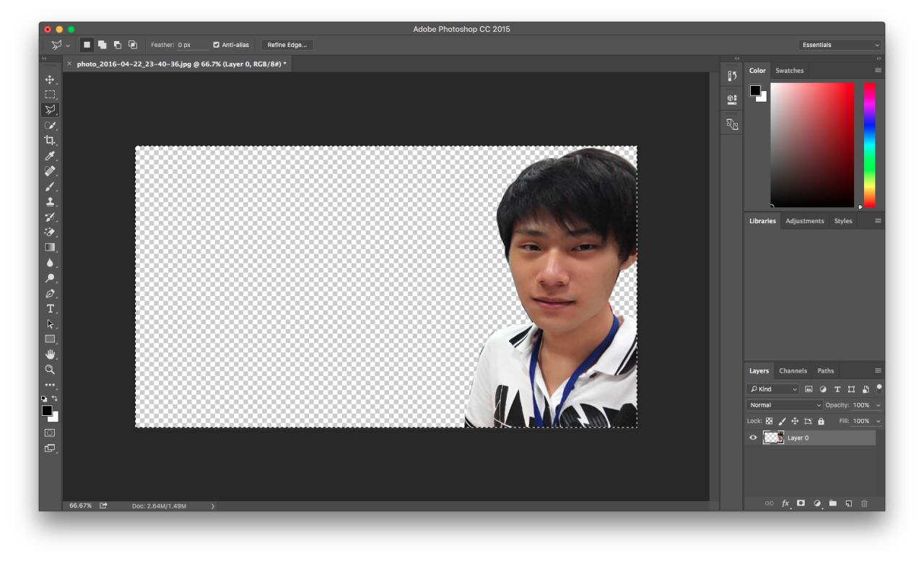Image resolution: width=924 pixels, height=564 pixels.
Task: Add a layer mask
Action: coord(801,503)
